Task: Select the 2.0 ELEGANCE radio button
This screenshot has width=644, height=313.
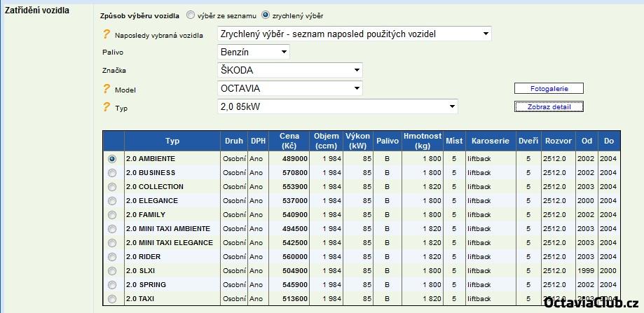Action: pos(112,201)
